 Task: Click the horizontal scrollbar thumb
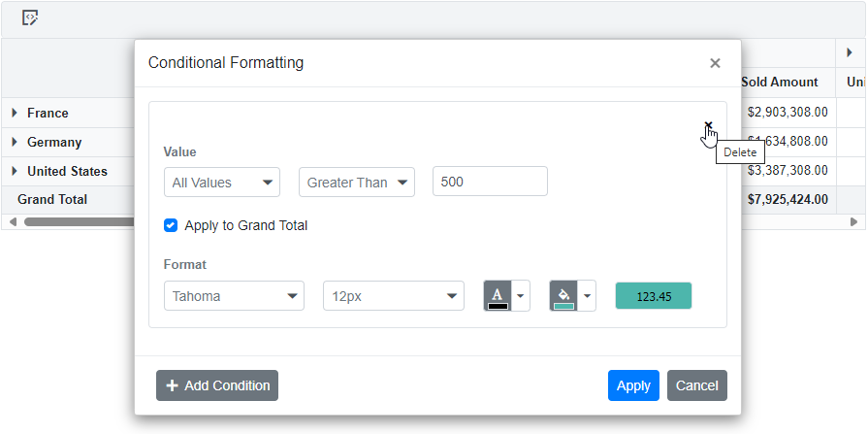click(80, 221)
